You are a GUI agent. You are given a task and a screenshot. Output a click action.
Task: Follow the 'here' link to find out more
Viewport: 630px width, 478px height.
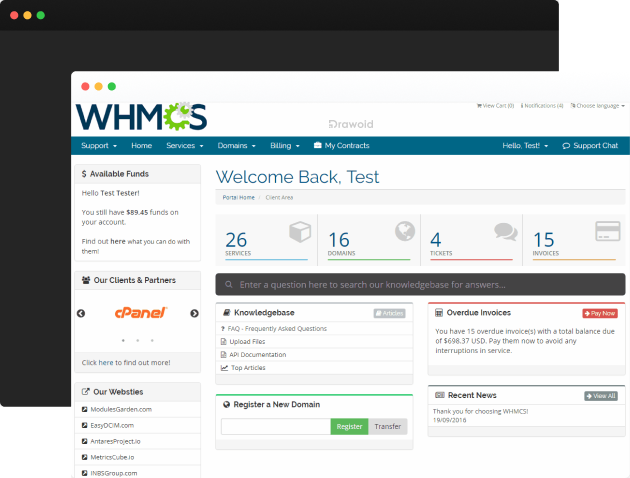106,363
